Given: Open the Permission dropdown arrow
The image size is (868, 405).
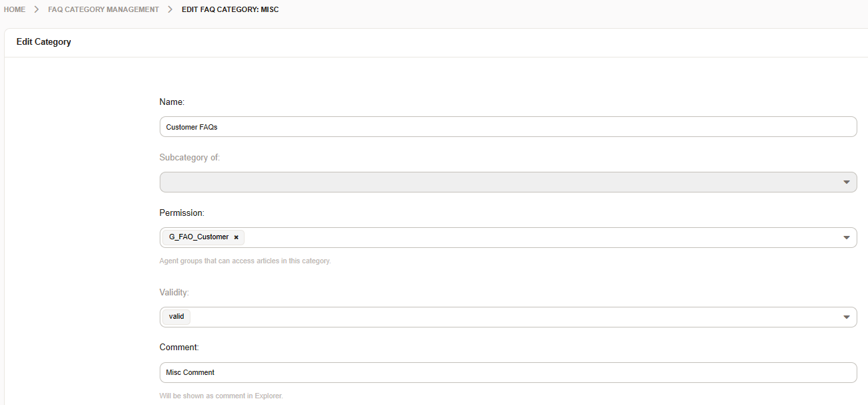Looking at the screenshot, I should click(846, 237).
